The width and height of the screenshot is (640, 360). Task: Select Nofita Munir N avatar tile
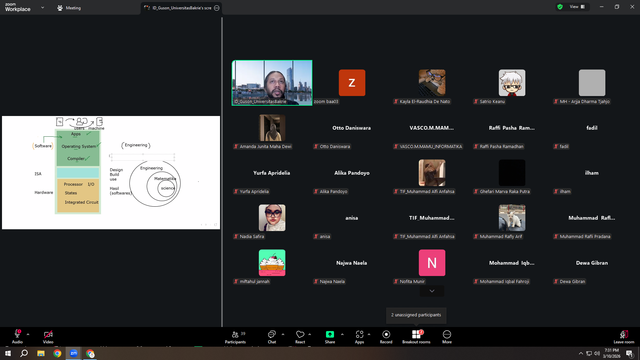tap(432, 262)
